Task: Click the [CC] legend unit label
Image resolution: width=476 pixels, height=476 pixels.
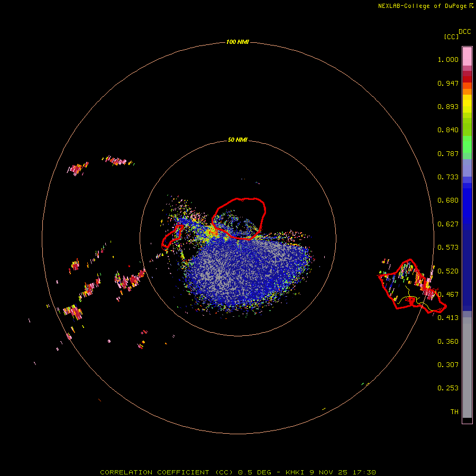Action: [x=451, y=36]
